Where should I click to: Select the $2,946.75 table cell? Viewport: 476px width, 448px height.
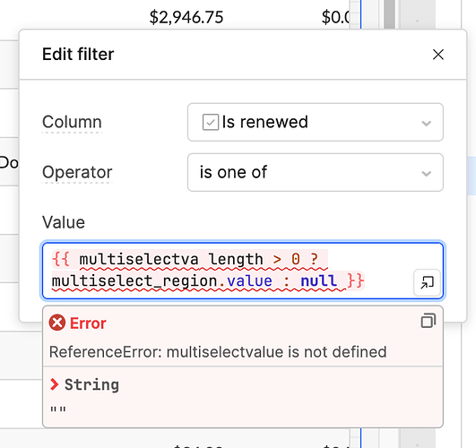tap(186, 17)
